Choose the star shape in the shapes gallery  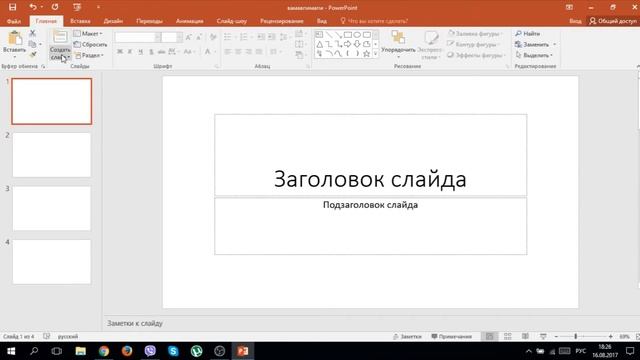click(367, 53)
